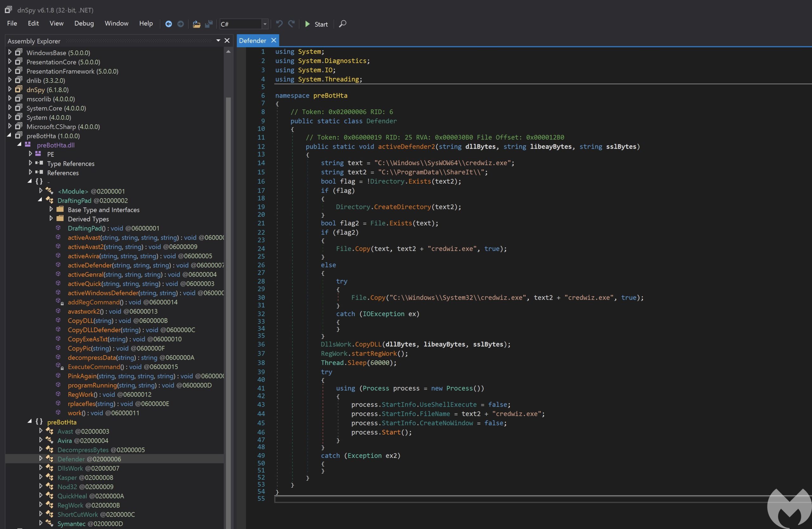
Task: Click the Start debugging button
Action: 316,24
